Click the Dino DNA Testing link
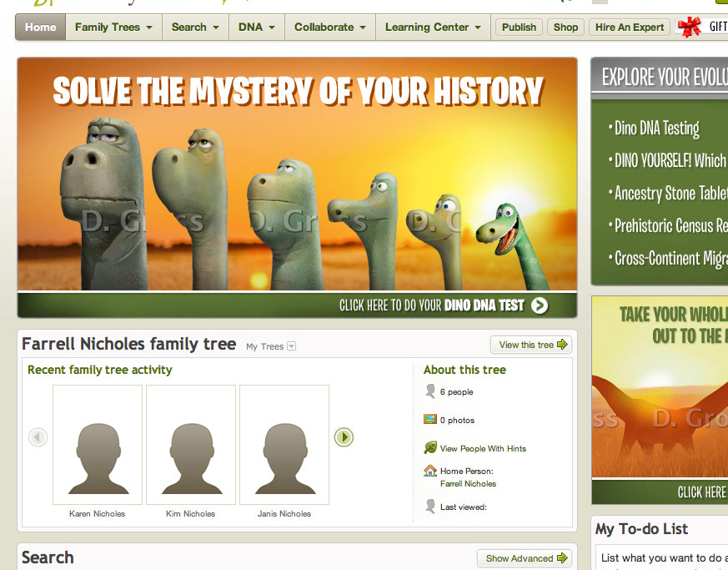This screenshot has width=728, height=570. tap(656, 129)
